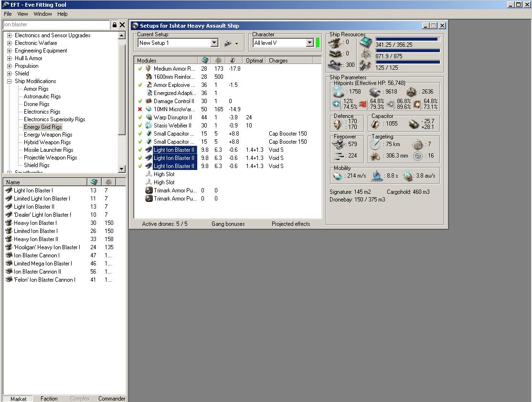Open the Current Setup dropdown
This screenshot has width=532, height=402.
(x=214, y=43)
